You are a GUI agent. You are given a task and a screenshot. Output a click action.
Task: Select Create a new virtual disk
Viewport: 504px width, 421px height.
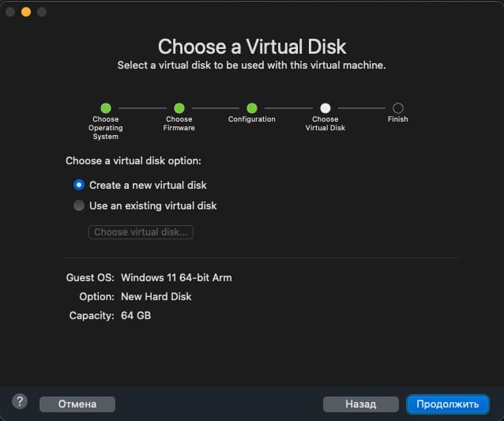79,185
